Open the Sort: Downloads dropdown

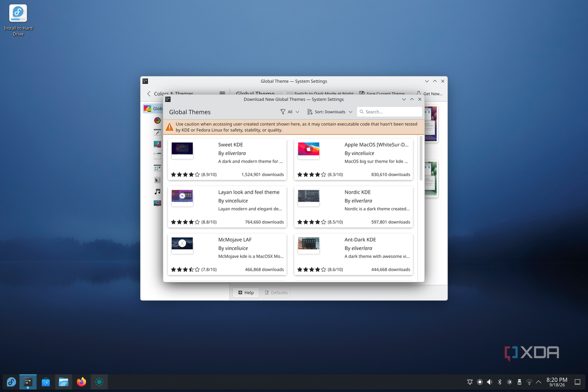pyautogui.click(x=330, y=112)
